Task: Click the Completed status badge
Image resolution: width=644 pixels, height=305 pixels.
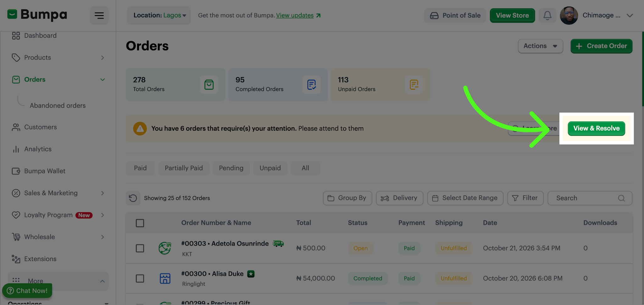Action: (x=368, y=279)
